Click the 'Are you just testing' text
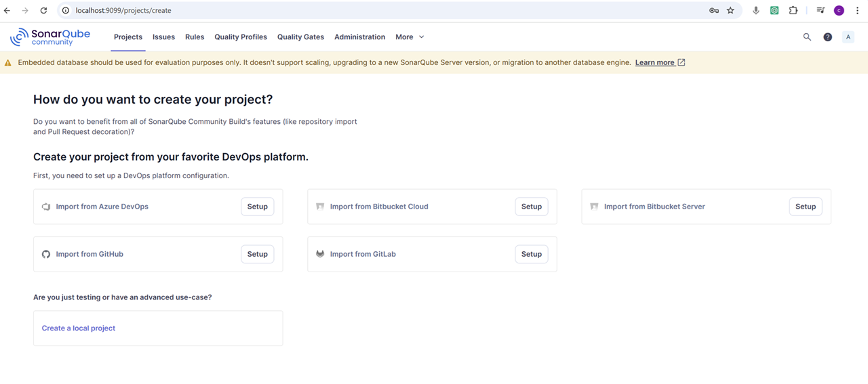Viewport: 868px width, 384px height. (122, 297)
